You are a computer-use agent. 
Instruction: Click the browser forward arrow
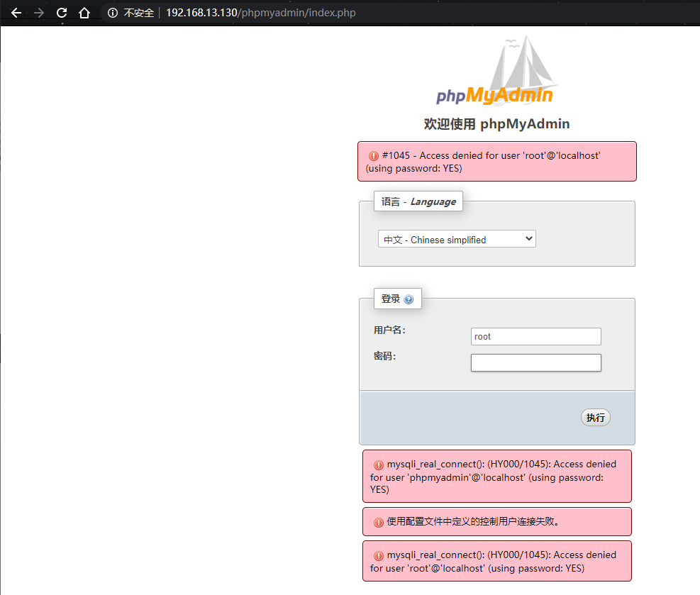click(39, 13)
